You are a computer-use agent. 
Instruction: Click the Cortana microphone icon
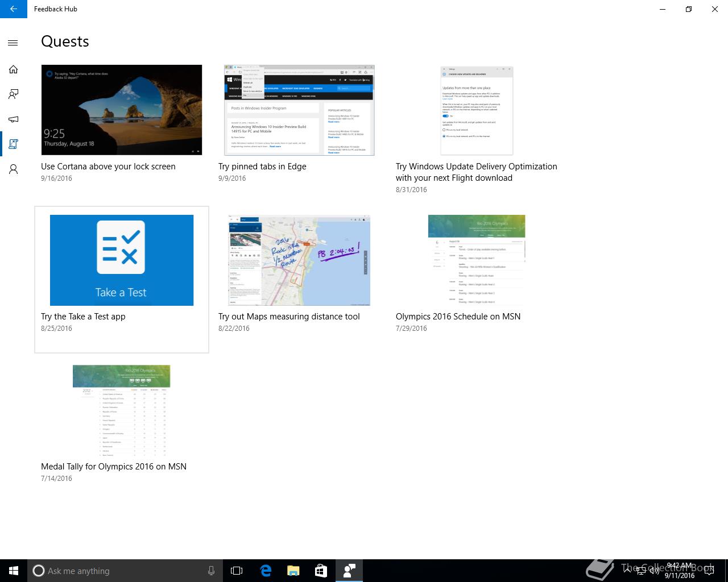[x=211, y=571]
